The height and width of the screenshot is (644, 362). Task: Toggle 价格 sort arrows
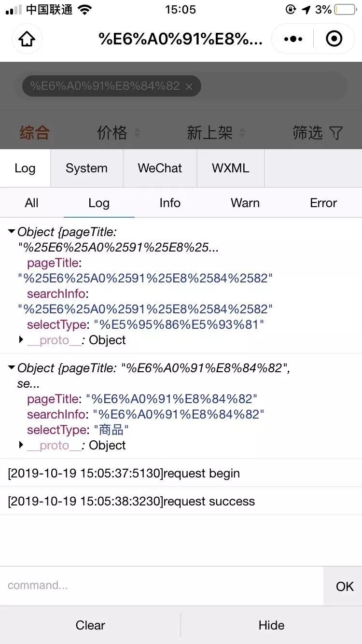coord(137,133)
